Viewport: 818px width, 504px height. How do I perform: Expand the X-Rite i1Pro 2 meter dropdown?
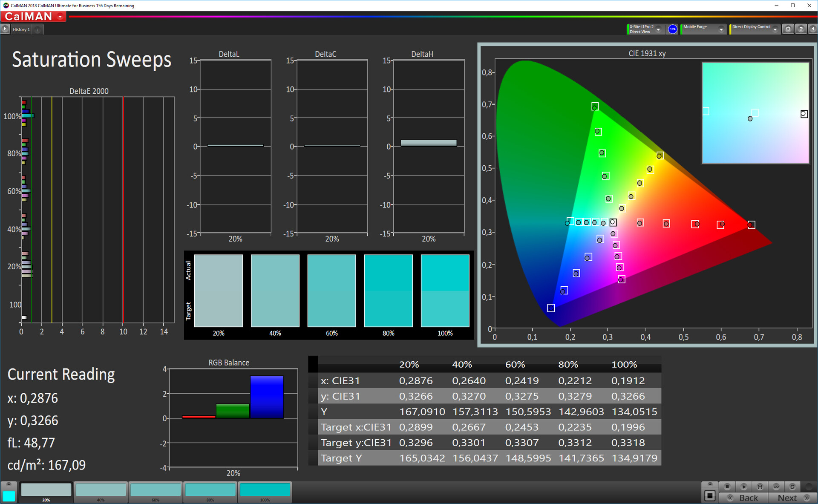coord(659,29)
